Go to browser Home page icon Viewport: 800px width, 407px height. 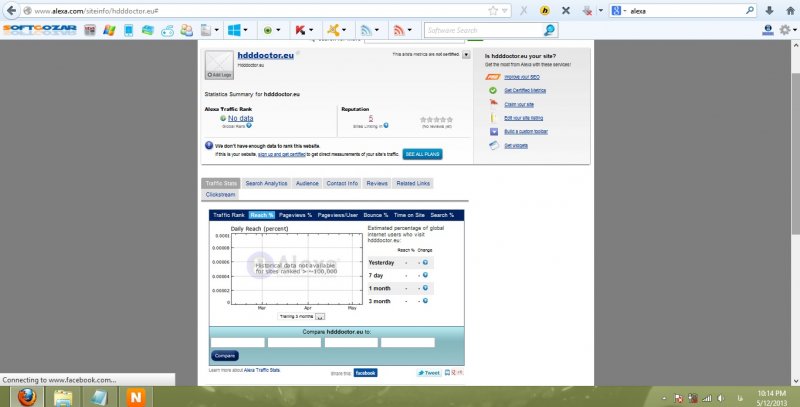(790, 10)
